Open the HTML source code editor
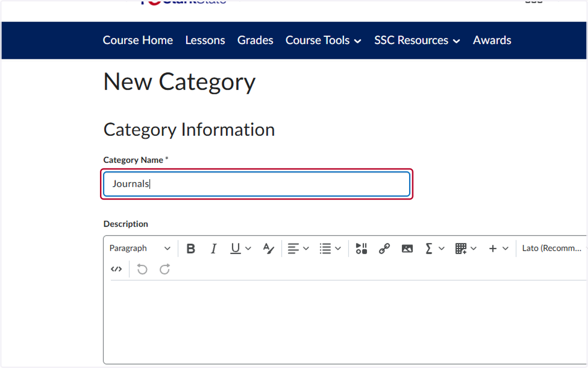This screenshot has height=368, width=588. coord(116,269)
